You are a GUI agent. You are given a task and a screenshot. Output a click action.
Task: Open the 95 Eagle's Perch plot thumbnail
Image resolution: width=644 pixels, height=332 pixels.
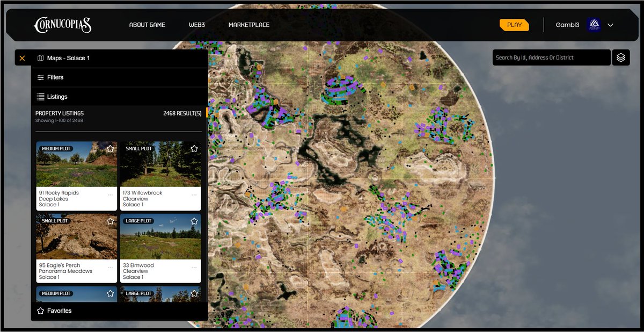pyautogui.click(x=77, y=236)
